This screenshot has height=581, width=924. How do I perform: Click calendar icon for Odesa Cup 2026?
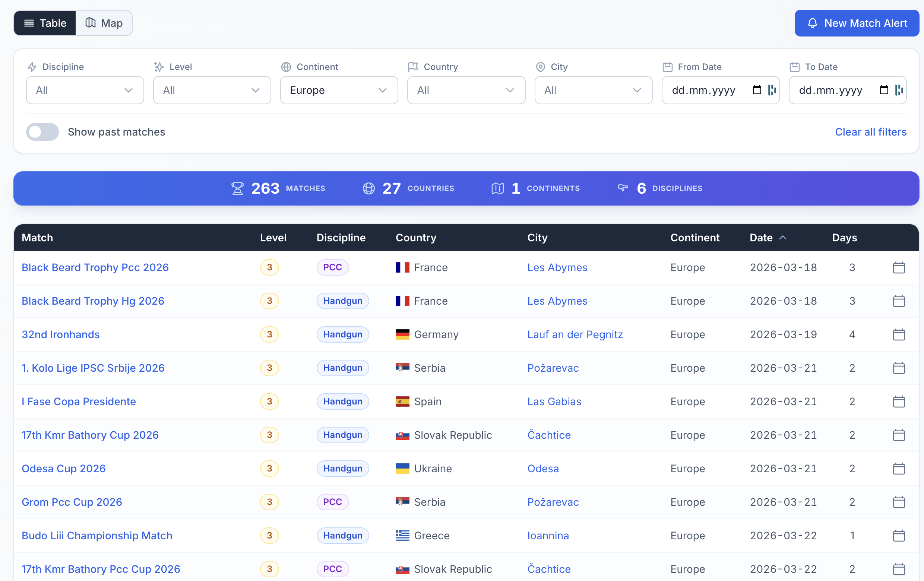coord(899,469)
